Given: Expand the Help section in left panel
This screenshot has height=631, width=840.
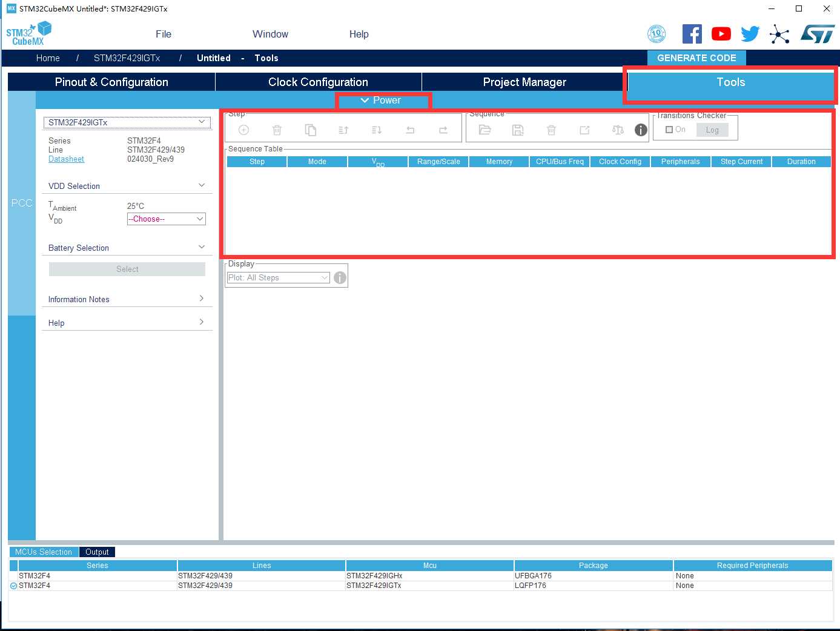Looking at the screenshot, I should pos(202,322).
